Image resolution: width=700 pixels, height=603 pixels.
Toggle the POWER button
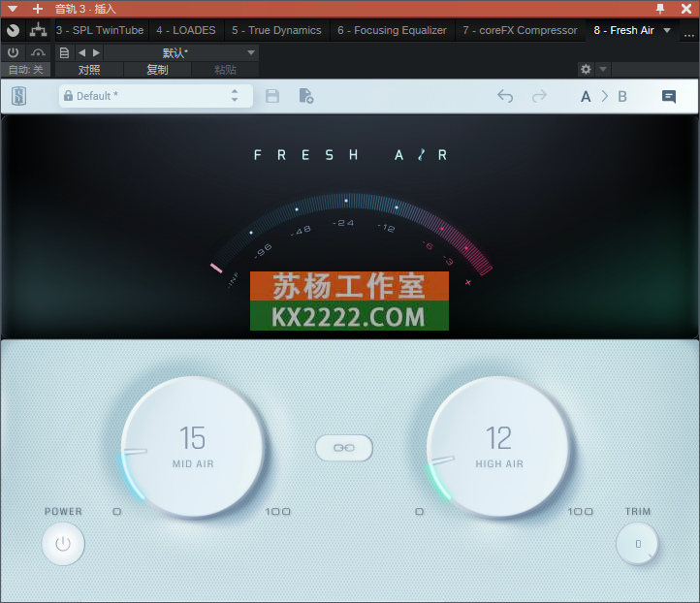point(63,544)
